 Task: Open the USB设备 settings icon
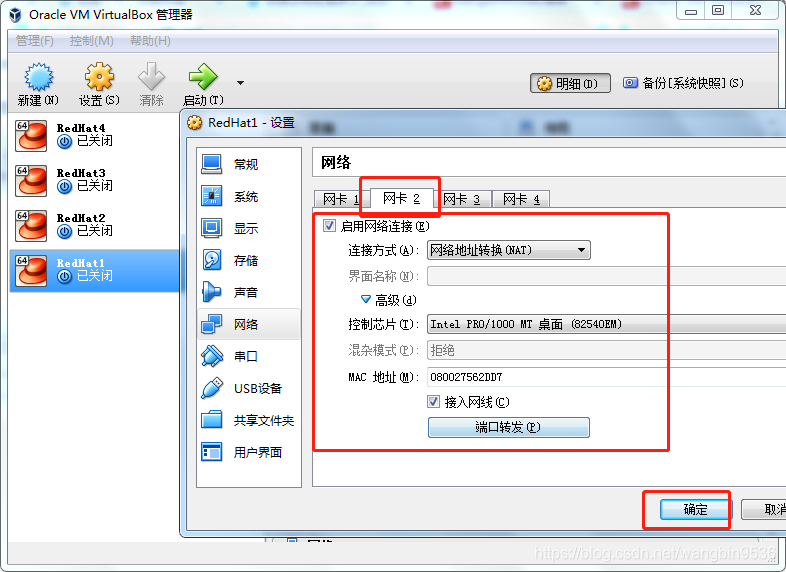tap(212, 388)
